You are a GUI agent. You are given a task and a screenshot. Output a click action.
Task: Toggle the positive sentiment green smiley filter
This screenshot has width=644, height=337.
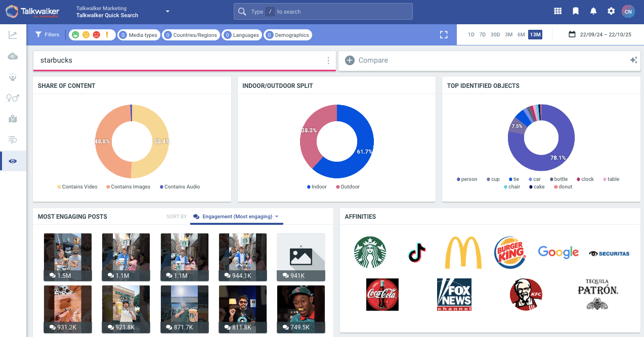pos(75,35)
